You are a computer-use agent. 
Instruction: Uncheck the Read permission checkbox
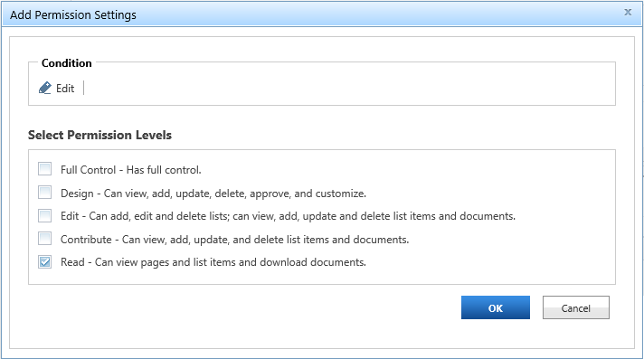point(44,261)
